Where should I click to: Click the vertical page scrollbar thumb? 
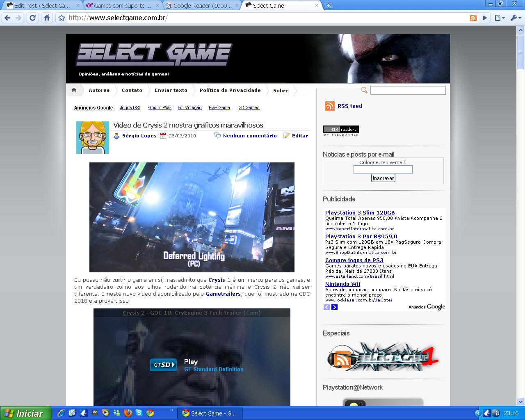[x=521, y=52]
